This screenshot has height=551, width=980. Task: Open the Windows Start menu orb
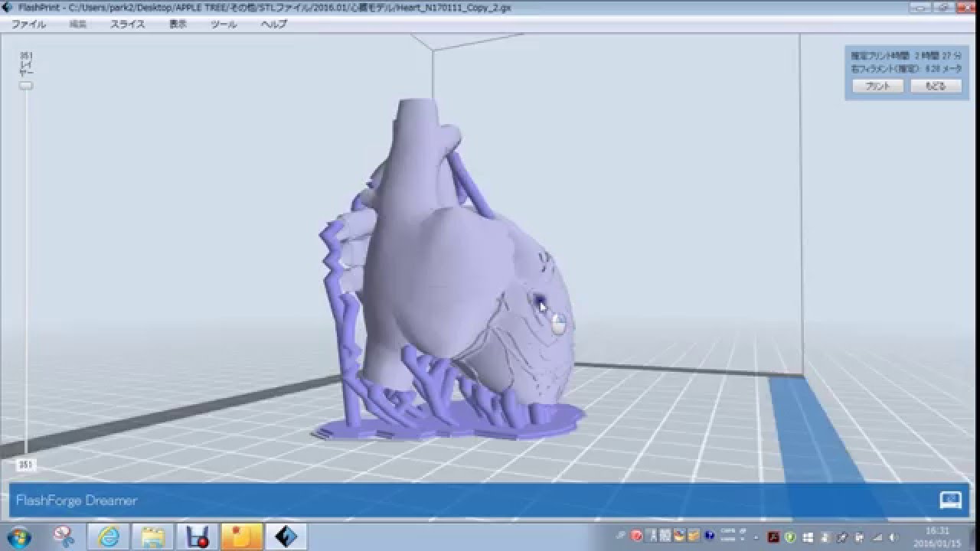pos(20,536)
